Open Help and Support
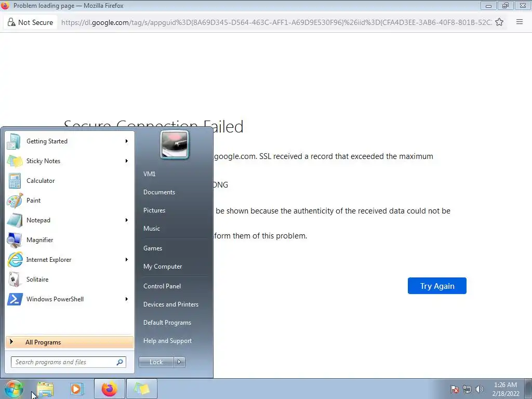Viewport: 532px width, 399px height. 167,341
